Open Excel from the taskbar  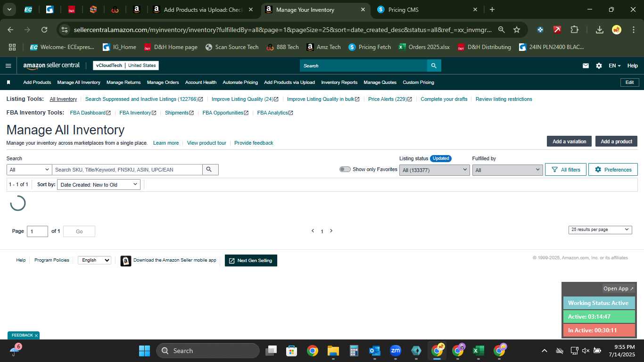(478, 351)
